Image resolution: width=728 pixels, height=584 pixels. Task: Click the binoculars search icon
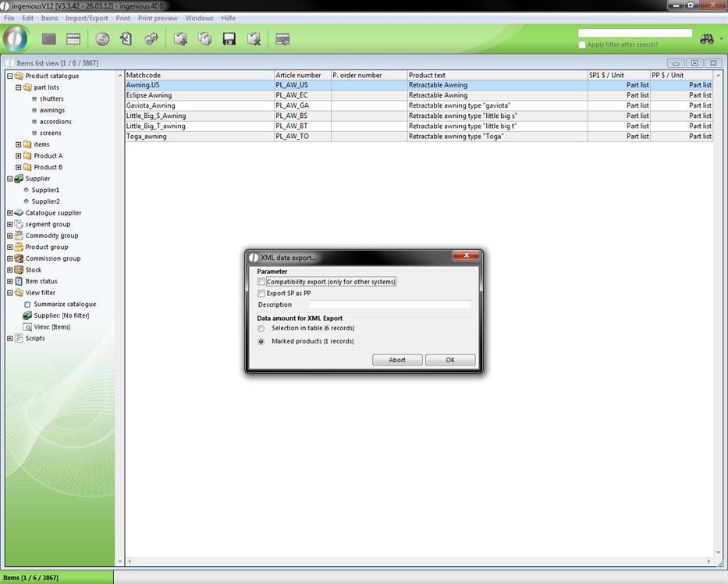707,39
